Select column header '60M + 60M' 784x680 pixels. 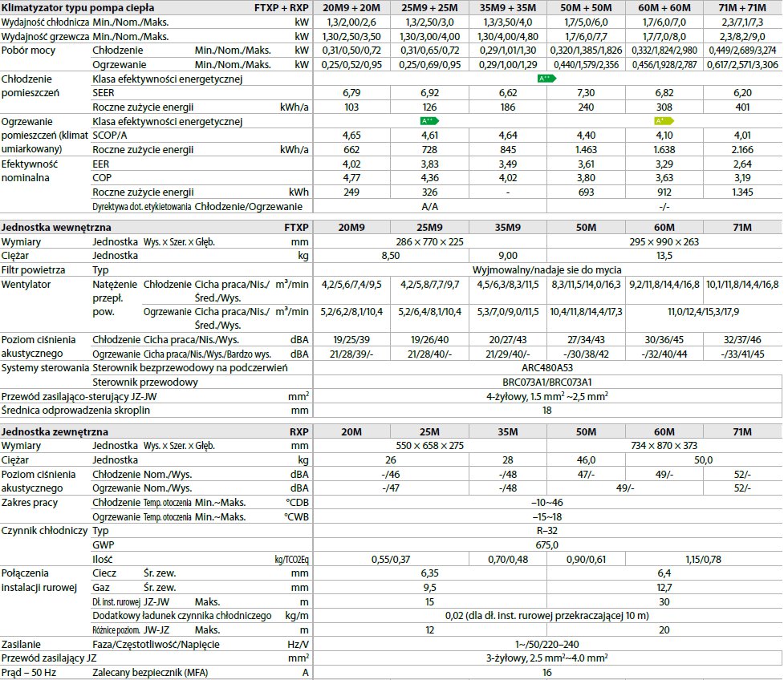664,8
